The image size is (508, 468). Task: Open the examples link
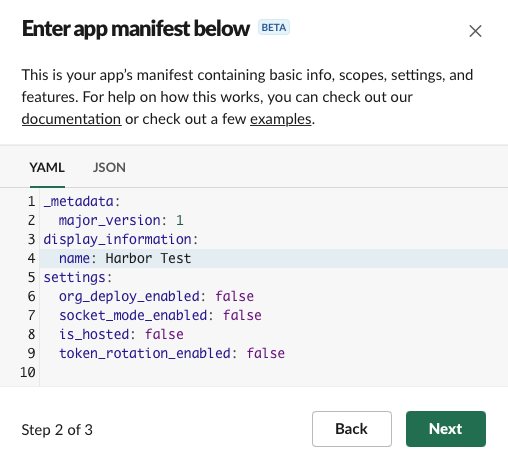pos(281,119)
